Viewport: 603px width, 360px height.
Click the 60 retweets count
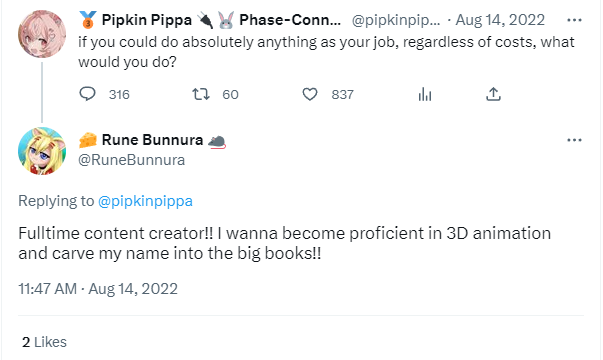230,95
